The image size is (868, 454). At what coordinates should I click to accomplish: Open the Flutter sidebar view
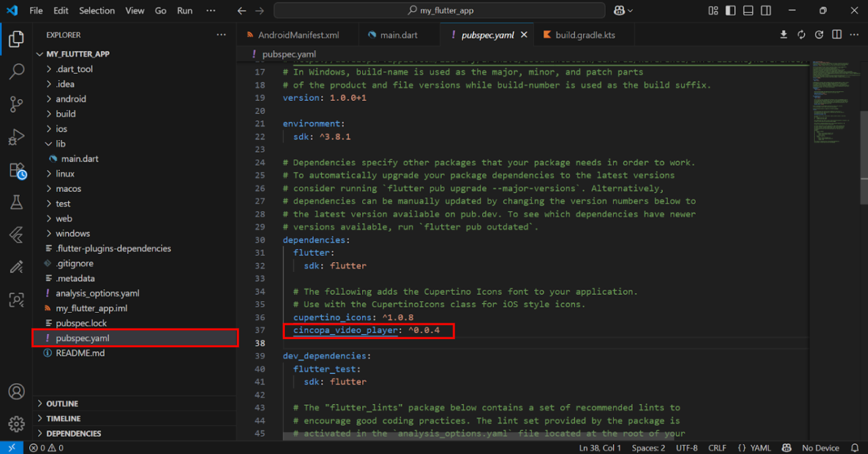tap(16, 235)
